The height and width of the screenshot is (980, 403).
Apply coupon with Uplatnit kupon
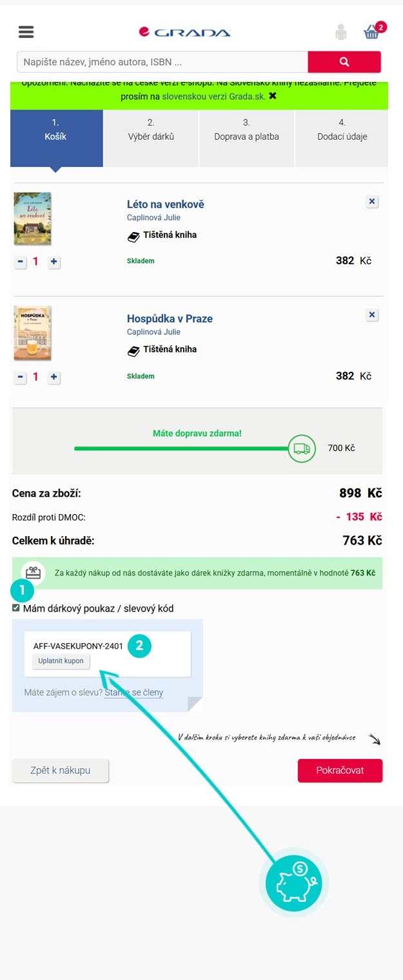click(x=61, y=661)
